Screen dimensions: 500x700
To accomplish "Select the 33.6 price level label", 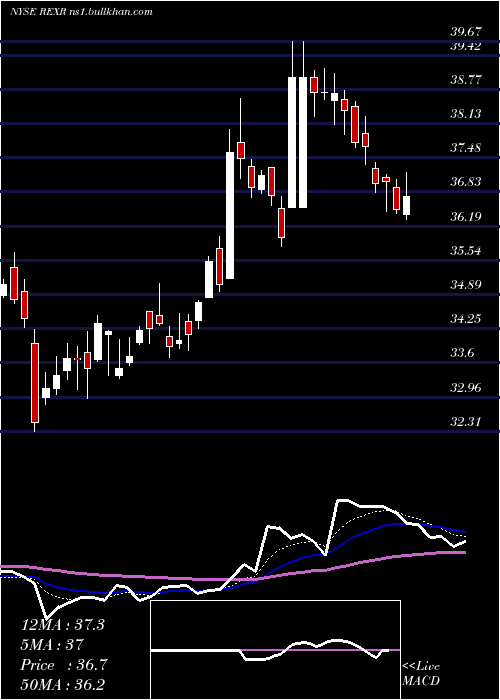I will point(462,354).
